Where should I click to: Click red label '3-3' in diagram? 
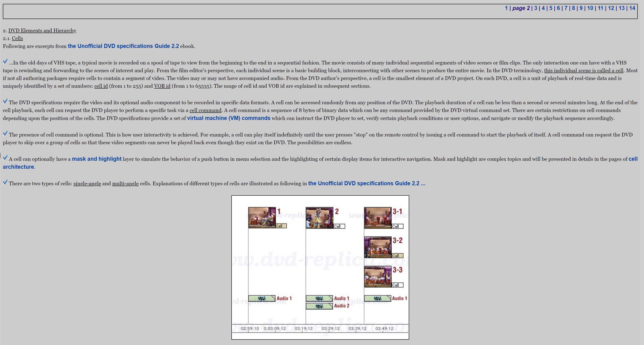pos(398,270)
